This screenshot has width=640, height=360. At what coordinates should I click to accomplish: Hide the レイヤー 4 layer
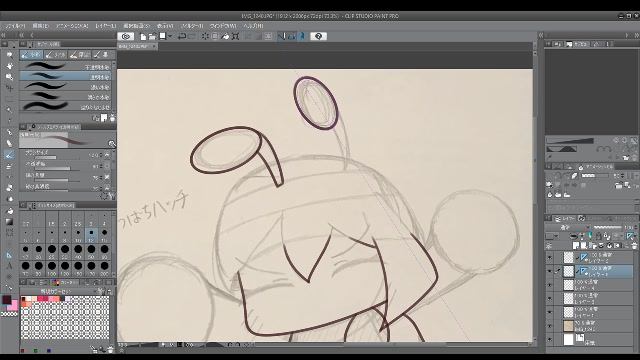(549, 285)
